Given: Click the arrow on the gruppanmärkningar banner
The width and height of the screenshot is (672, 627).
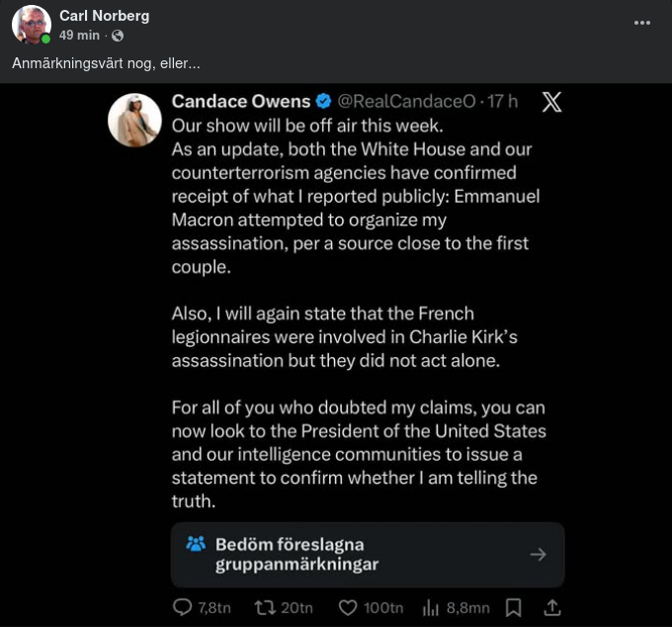Looking at the screenshot, I should 538,555.
